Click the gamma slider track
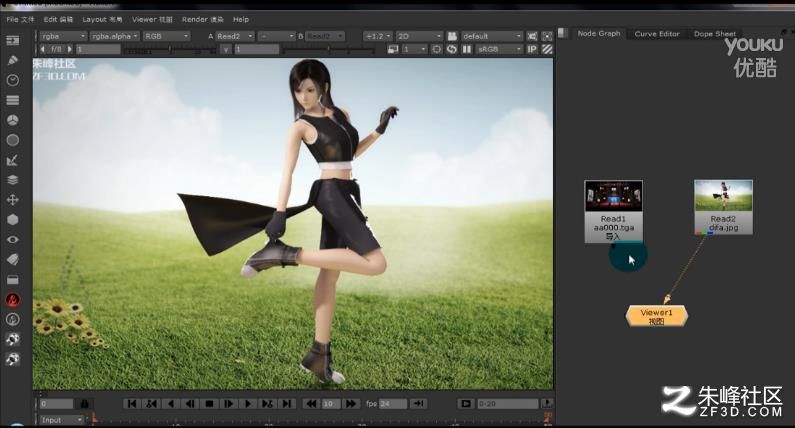The image size is (795, 428). coord(329,50)
